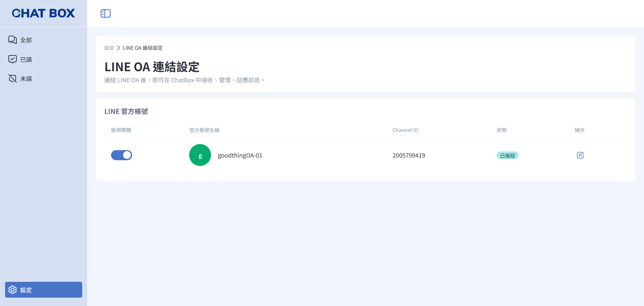644x306 pixels.
Task: Click the 未讀 crossed-out message icon
Action: 12,79
